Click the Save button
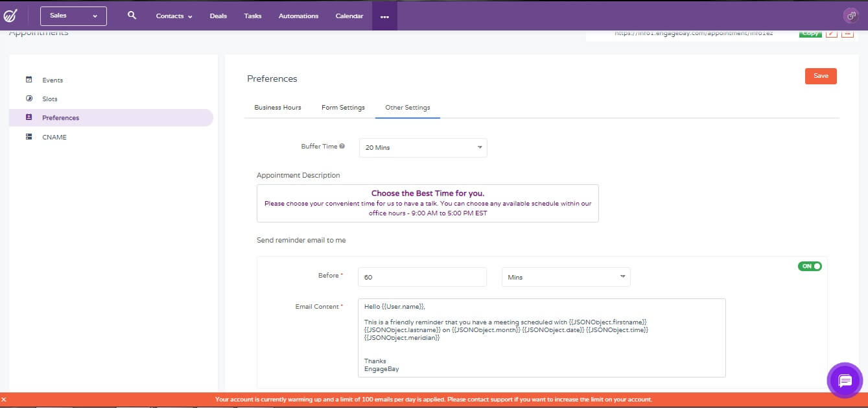 [x=820, y=75]
